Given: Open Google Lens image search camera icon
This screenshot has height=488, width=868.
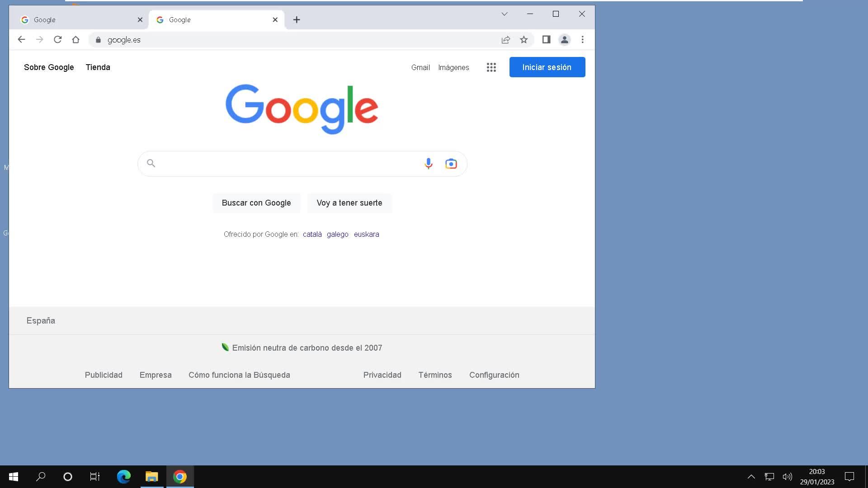Looking at the screenshot, I should 451,164.
